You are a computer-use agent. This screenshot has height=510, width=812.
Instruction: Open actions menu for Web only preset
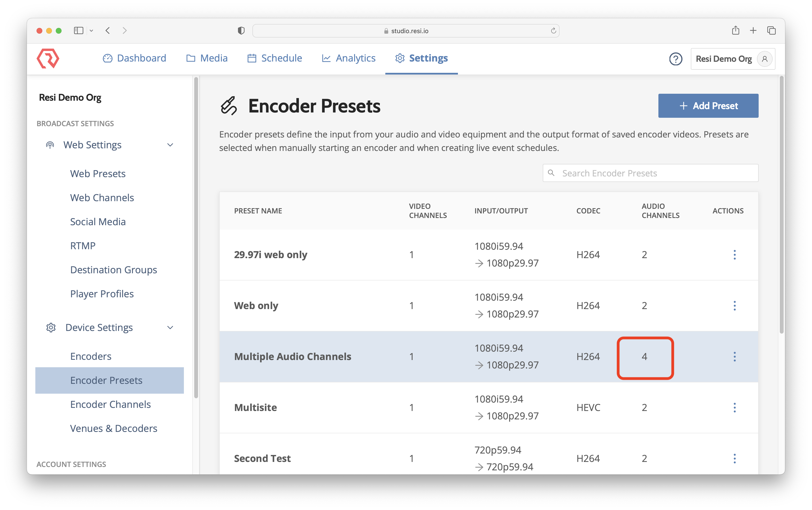[734, 306]
